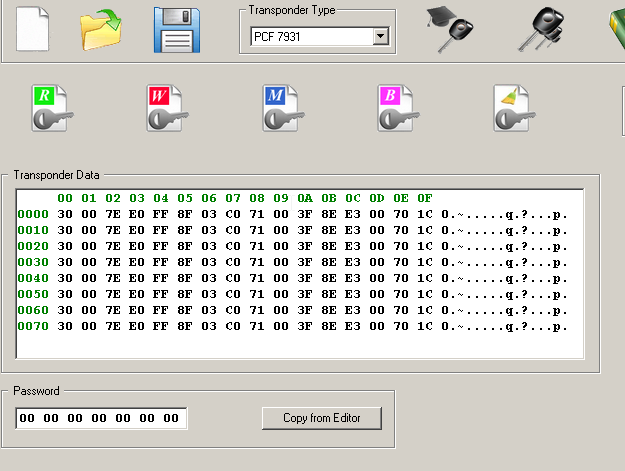Click byte 70 in row 0020

401,246
